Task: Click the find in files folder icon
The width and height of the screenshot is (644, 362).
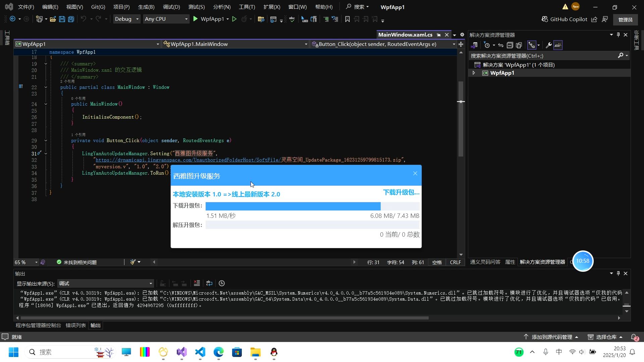Action: 261,19
